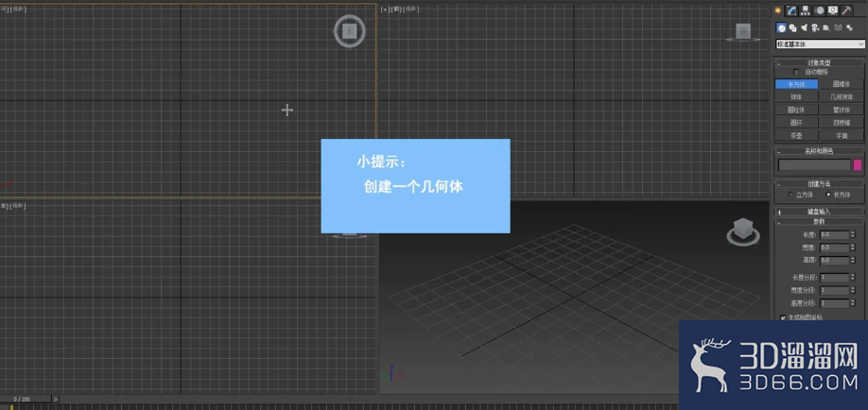Select the Geometry category icon

[781, 27]
